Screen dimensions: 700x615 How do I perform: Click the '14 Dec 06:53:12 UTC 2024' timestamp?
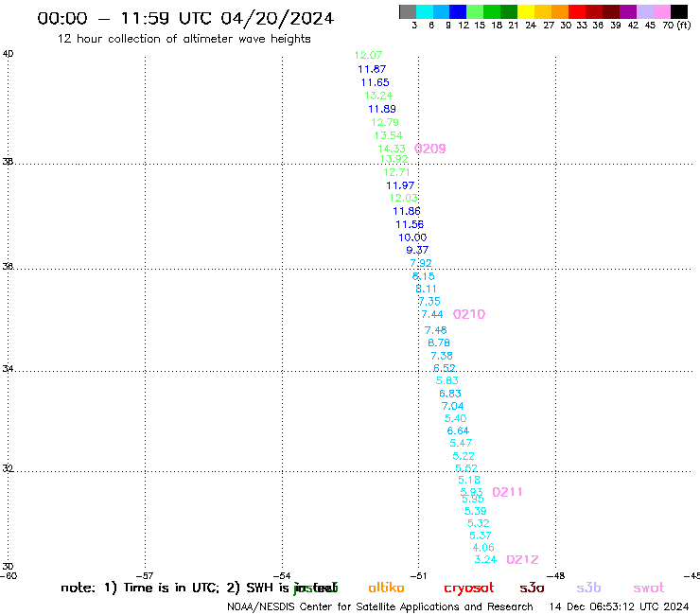point(620,607)
